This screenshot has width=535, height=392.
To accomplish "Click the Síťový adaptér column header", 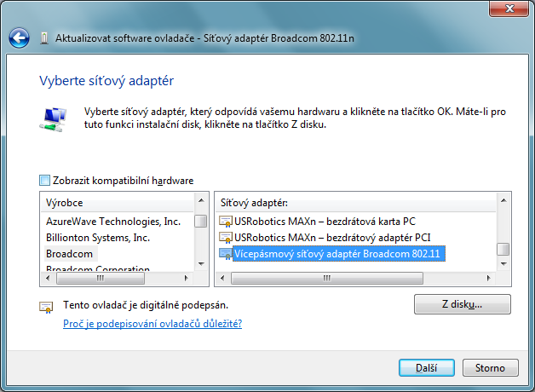I will tap(355, 203).
